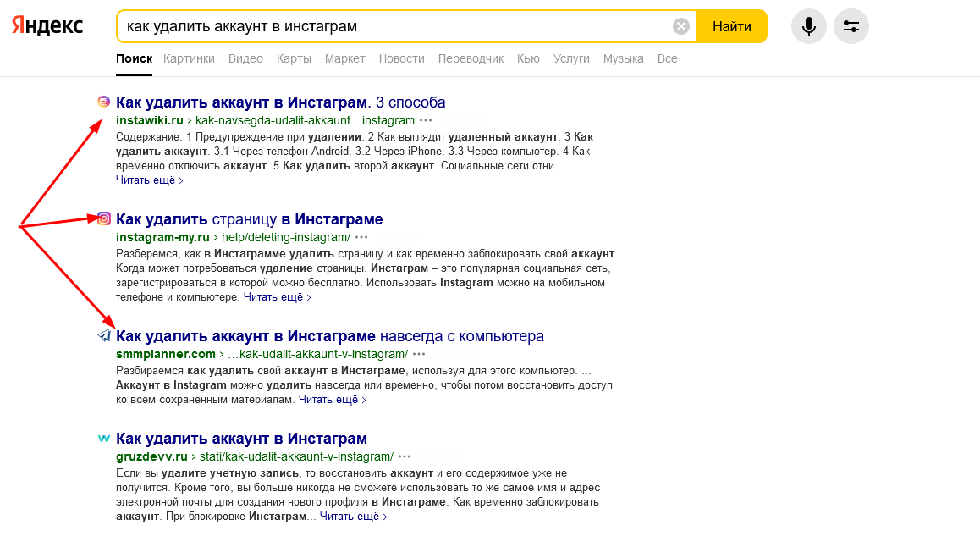The width and height of the screenshot is (980, 536).
Task: Select the Поиск tab
Action: tap(134, 58)
